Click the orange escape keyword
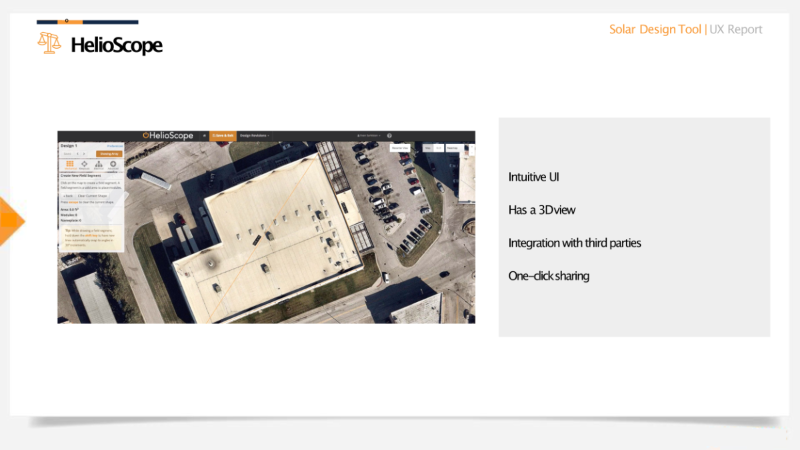 tap(73, 203)
